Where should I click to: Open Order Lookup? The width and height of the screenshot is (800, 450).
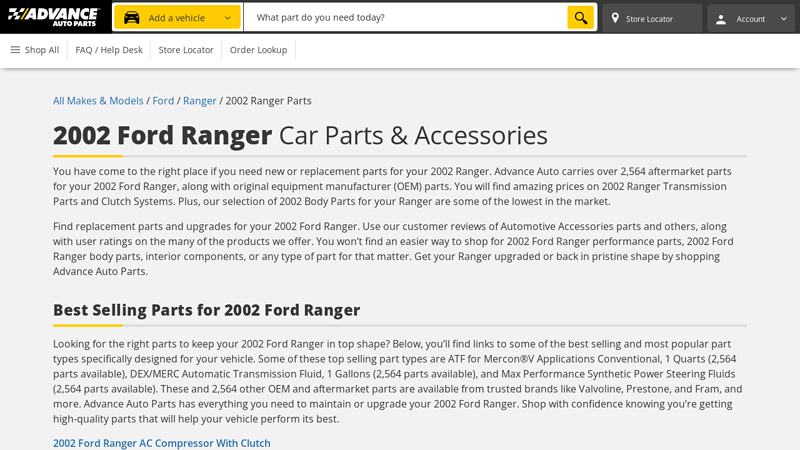tap(258, 50)
